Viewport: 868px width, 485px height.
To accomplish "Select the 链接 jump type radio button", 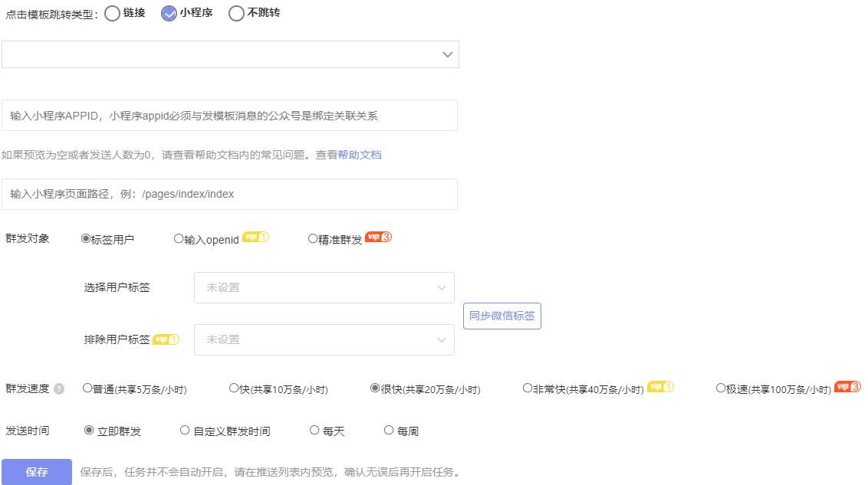I will pyautogui.click(x=113, y=13).
